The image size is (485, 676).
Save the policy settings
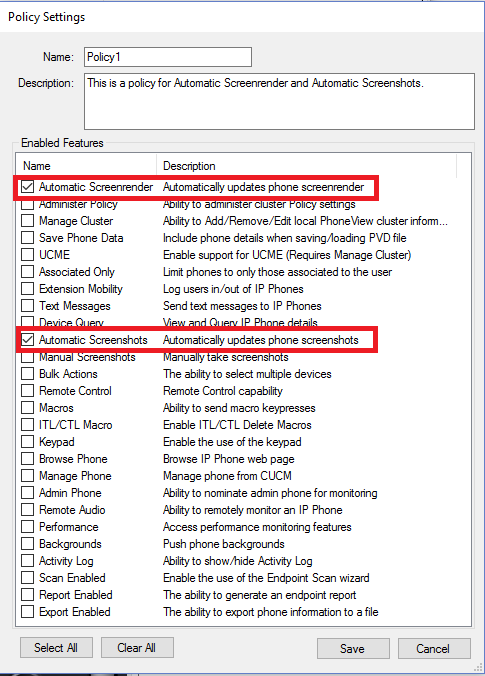353,648
